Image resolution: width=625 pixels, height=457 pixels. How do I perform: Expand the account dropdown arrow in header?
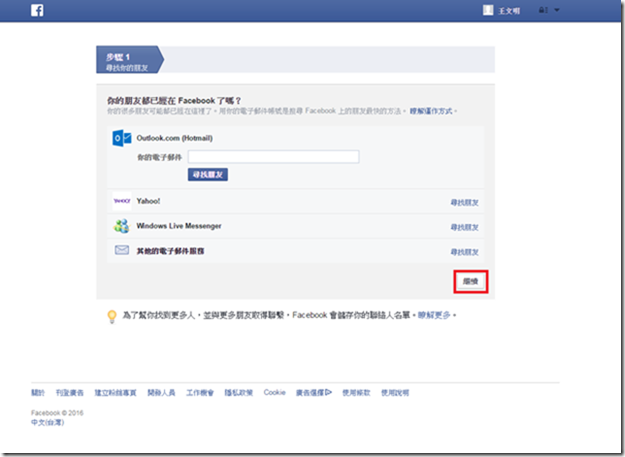coord(557,10)
